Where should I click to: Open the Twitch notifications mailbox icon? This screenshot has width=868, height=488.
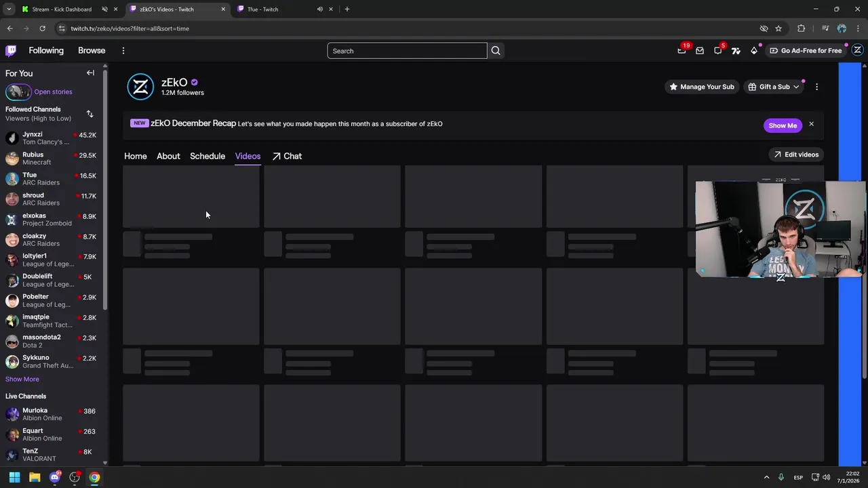click(x=700, y=50)
